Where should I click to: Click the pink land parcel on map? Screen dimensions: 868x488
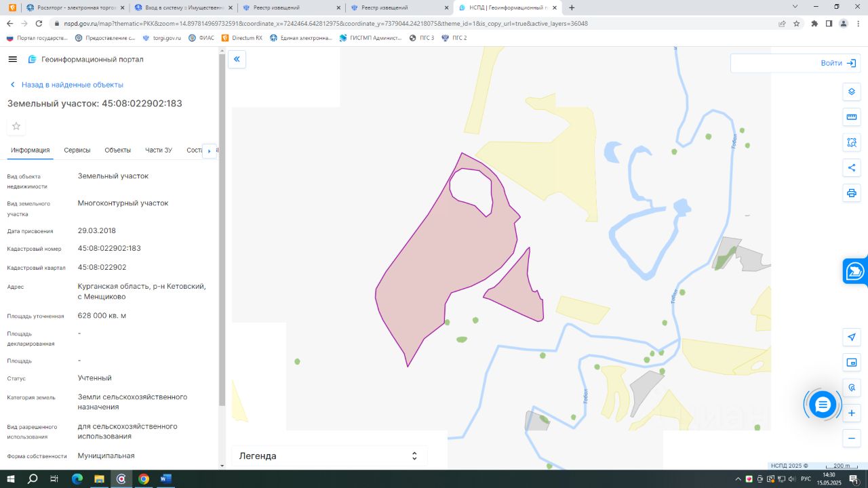(448, 258)
